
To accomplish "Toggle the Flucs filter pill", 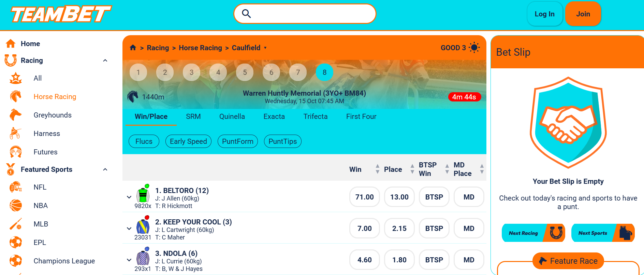I will tap(144, 141).
